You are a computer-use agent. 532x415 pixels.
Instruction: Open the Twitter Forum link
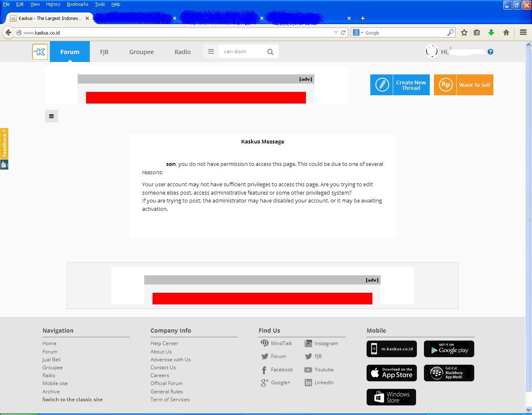[273, 356]
